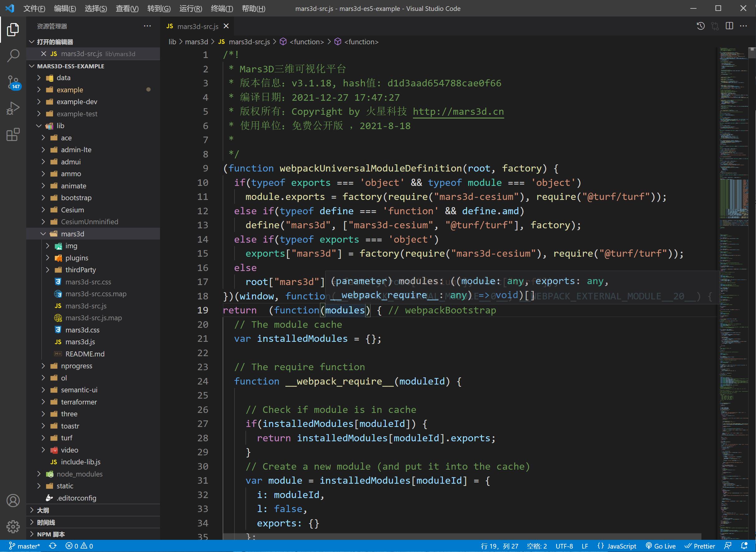Open the 文件(F) menu
This screenshot has width=756, height=552.
coord(34,8)
